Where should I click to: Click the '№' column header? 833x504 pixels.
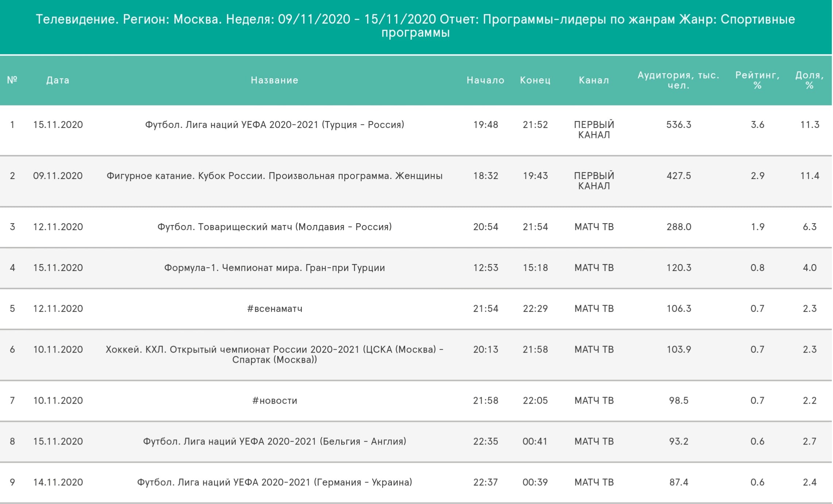coord(12,80)
